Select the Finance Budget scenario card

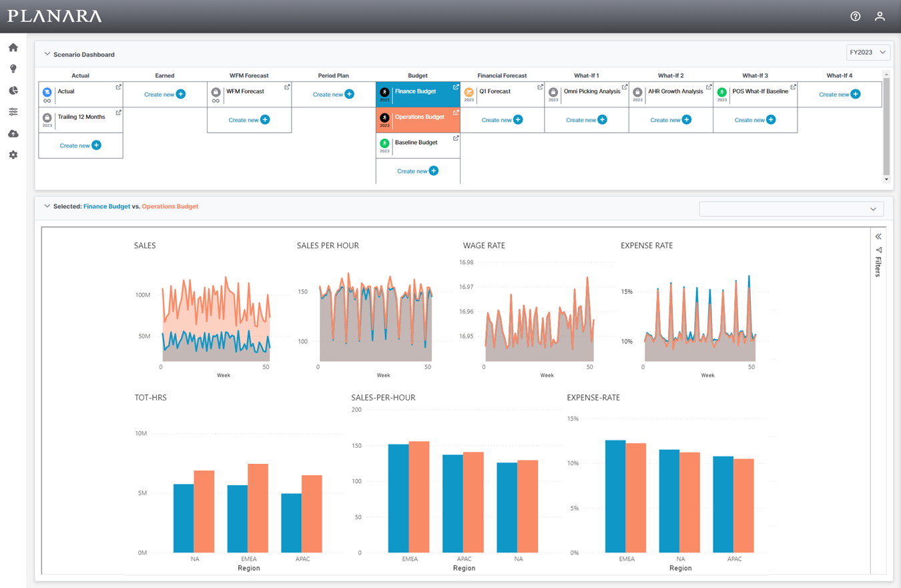click(418, 94)
